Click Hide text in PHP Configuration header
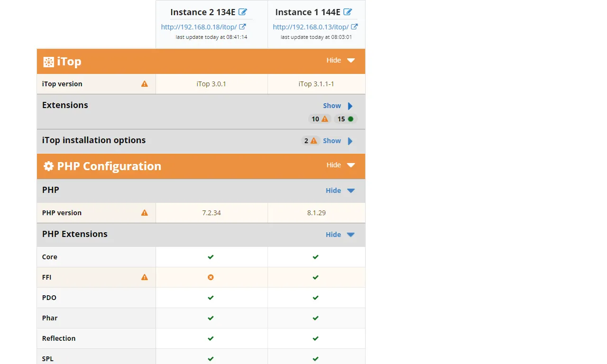This screenshot has width=607, height=364. point(333,165)
